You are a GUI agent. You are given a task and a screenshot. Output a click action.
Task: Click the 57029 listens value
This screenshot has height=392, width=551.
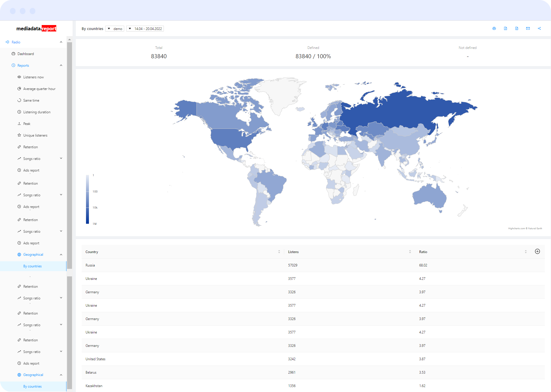click(x=293, y=265)
